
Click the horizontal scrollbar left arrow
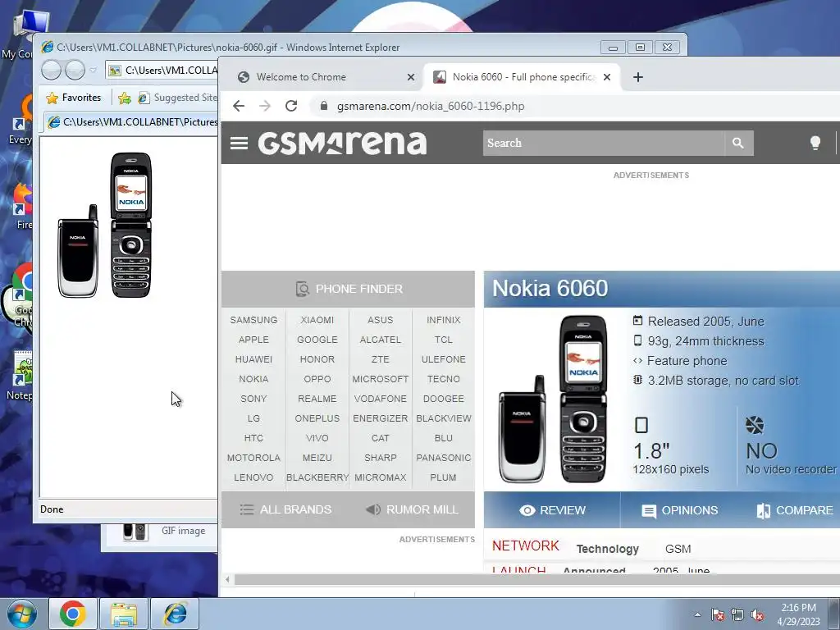[227, 579]
